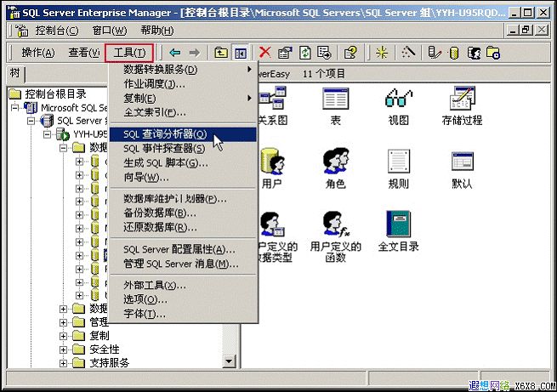
Task: Choose SQL 查询分析器(Q) menu entry
Action: [x=183, y=134]
